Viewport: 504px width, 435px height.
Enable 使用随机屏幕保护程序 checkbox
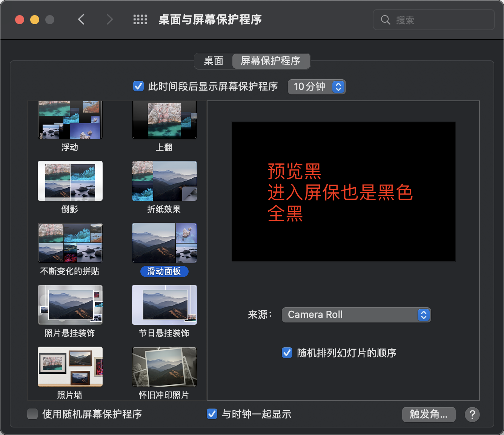coord(33,414)
